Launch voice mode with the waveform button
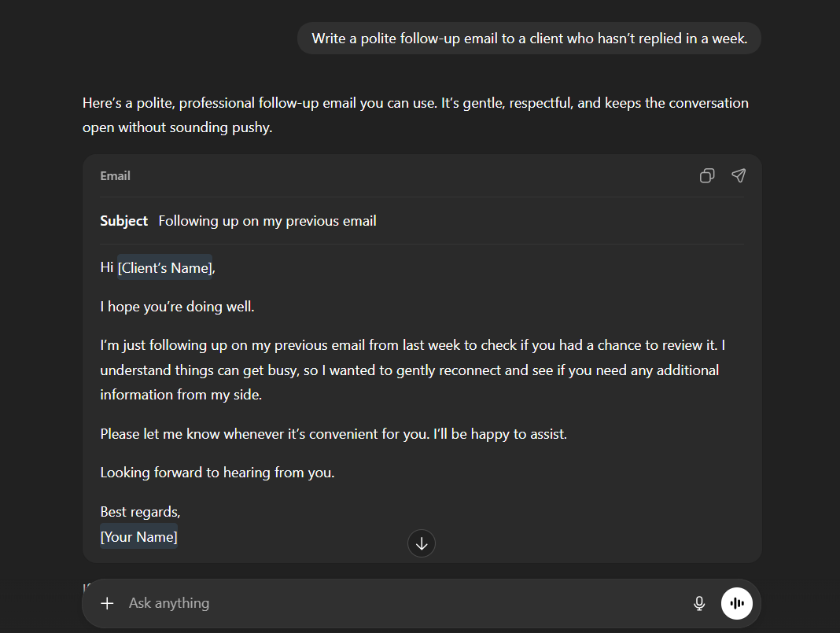Viewport: 840px width, 633px height. [737, 603]
